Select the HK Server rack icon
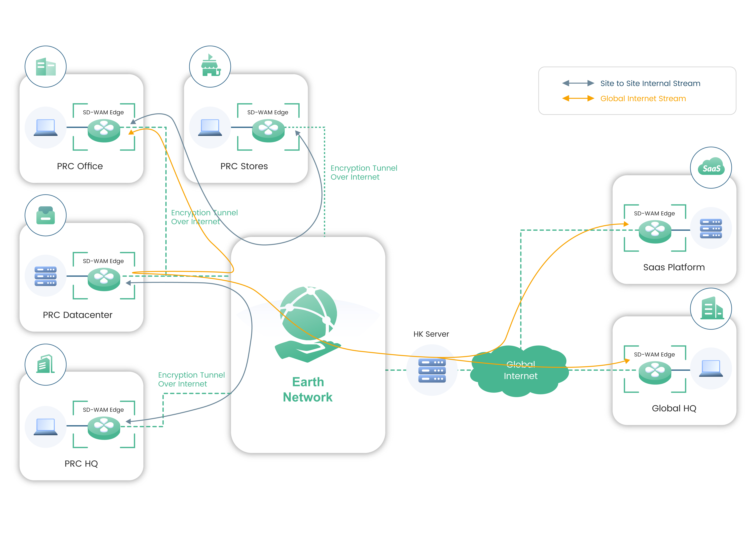The width and height of the screenshot is (756, 535). (432, 370)
